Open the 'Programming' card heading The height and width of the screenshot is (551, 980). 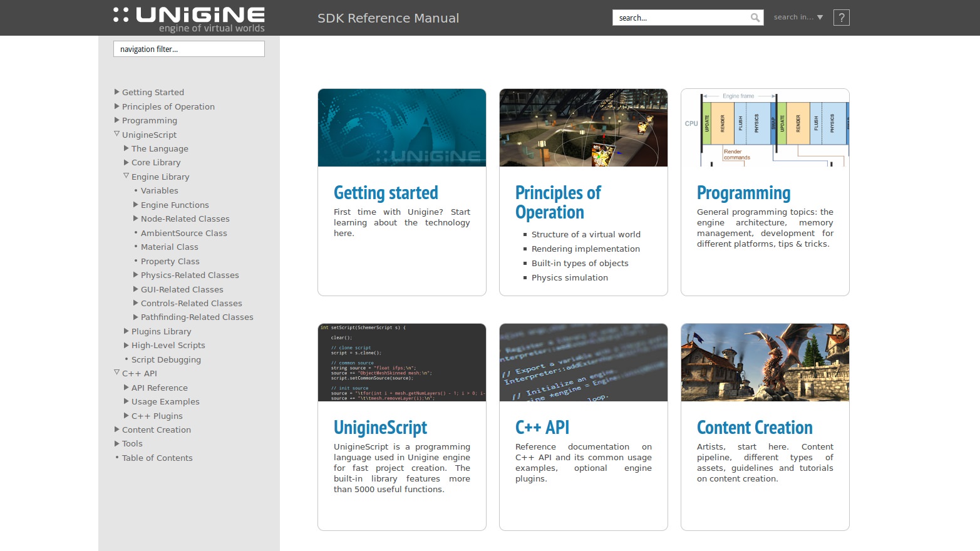point(743,193)
